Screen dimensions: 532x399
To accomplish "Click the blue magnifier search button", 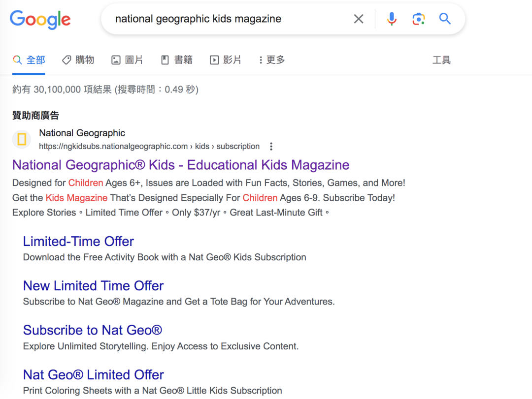I will click(x=445, y=19).
